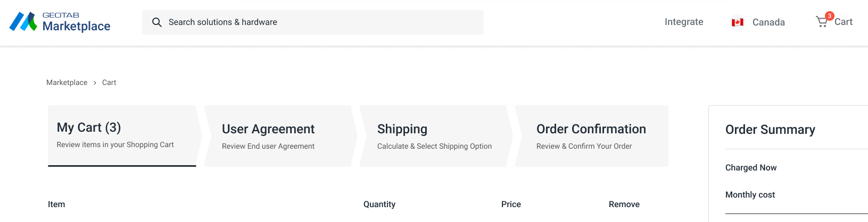Type in the Search solutions & hardware field
The image size is (868, 222).
(319, 22)
